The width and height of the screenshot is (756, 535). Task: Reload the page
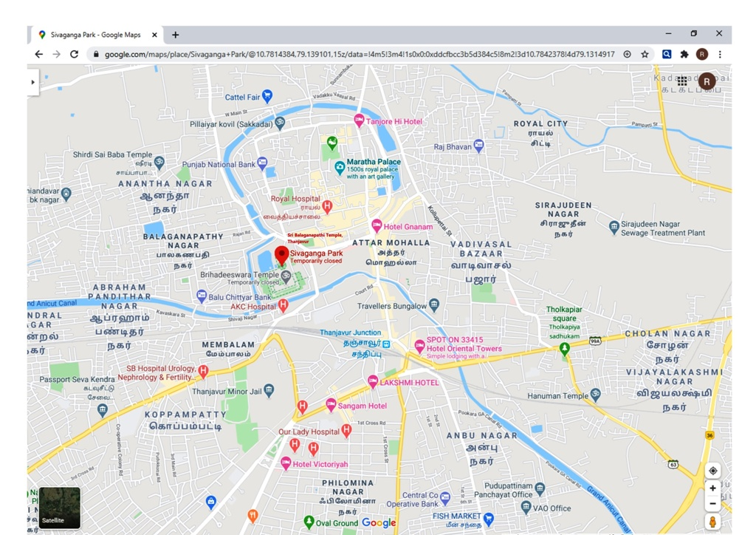click(x=74, y=54)
